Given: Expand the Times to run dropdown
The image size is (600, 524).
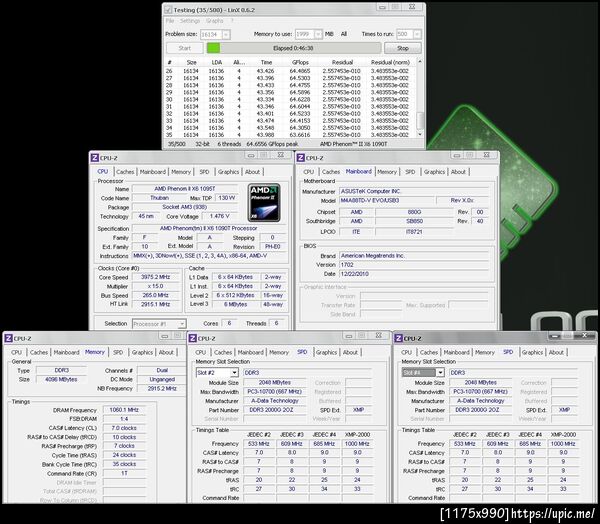Looking at the screenshot, I should [417, 34].
